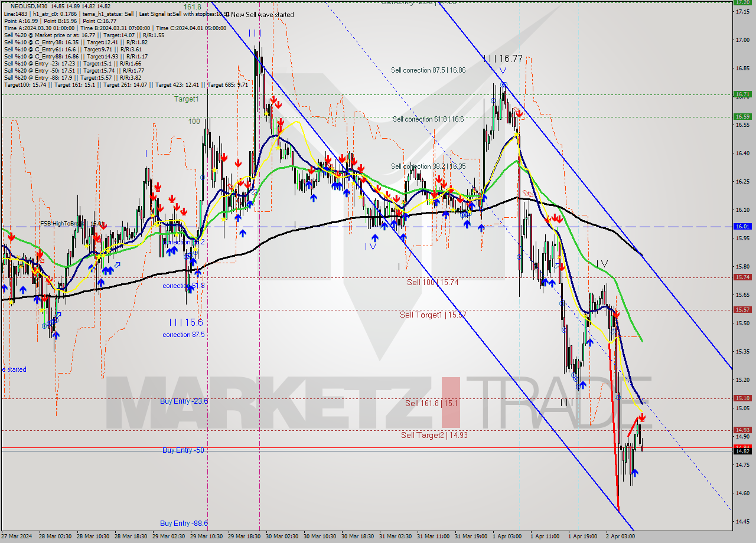Viewport: 756px width, 543px height.
Task: Select '2 Apr 03:00' on the time axis
Action: pos(622,537)
